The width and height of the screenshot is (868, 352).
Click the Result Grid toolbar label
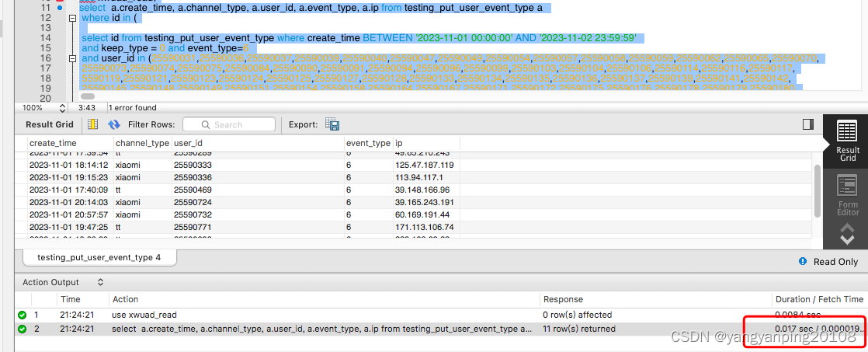49,125
